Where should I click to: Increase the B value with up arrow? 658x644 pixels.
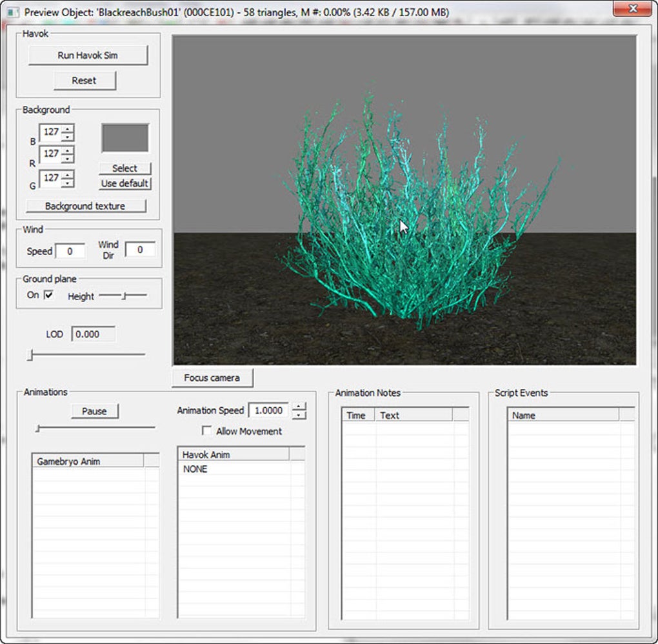point(68,128)
